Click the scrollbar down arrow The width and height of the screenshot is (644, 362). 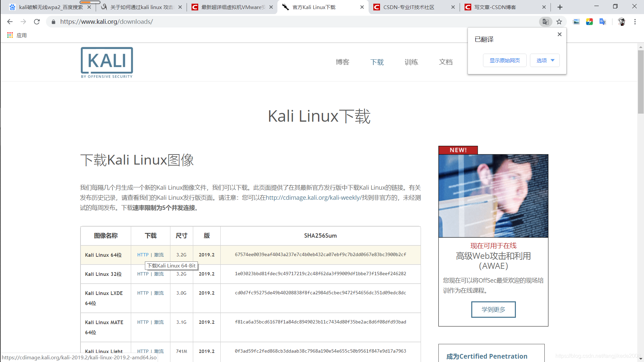(x=641, y=359)
